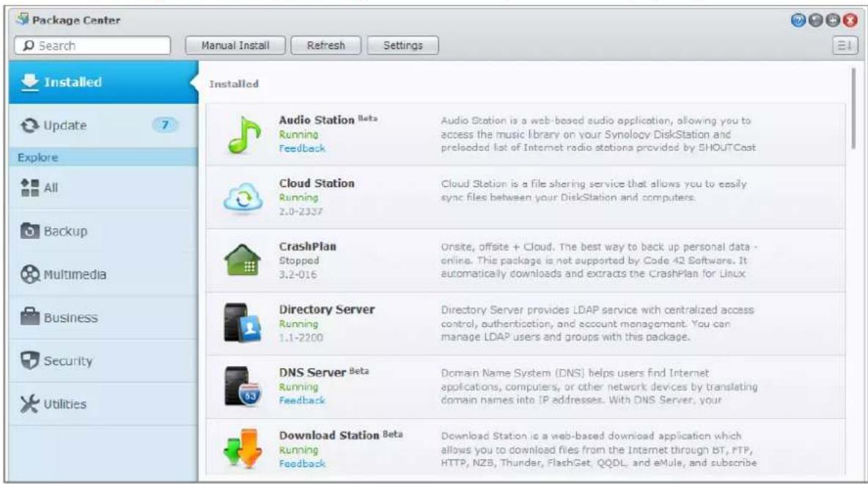Open Feedback link under Audio Station
Screen dimensions: 868x484
(302, 148)
